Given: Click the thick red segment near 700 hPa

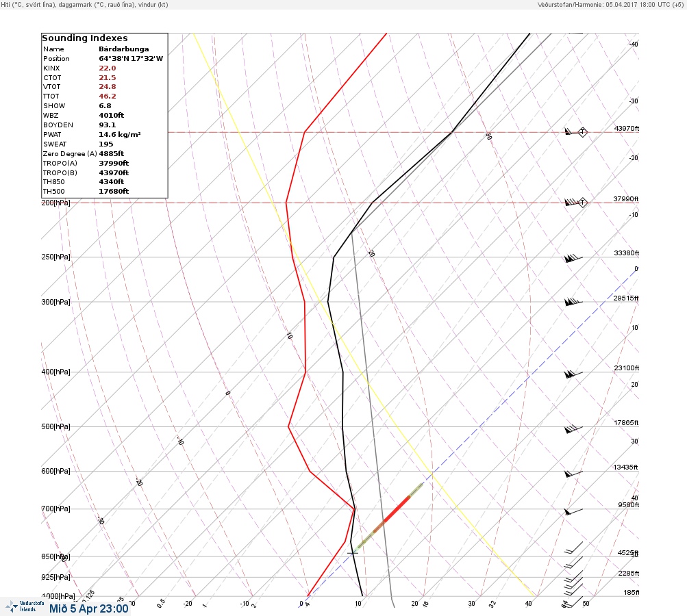Looking at the screenshot, I should tap(397, 509).
